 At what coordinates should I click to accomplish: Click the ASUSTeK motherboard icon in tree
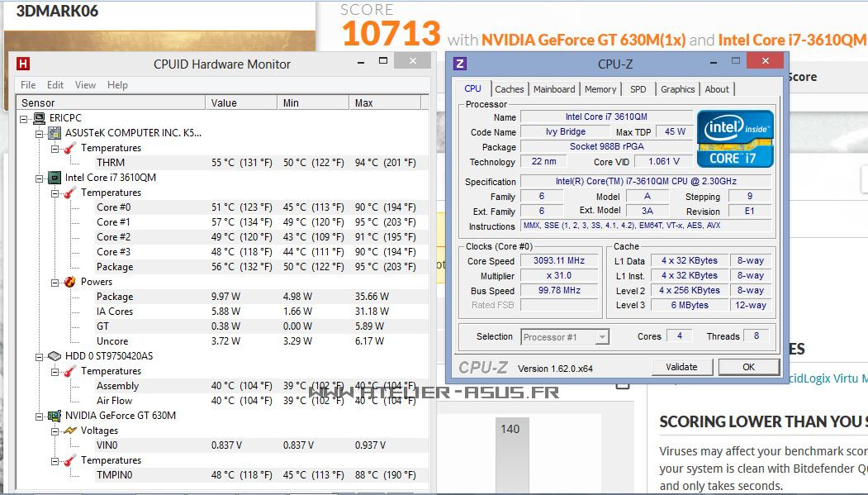[55, 133]
